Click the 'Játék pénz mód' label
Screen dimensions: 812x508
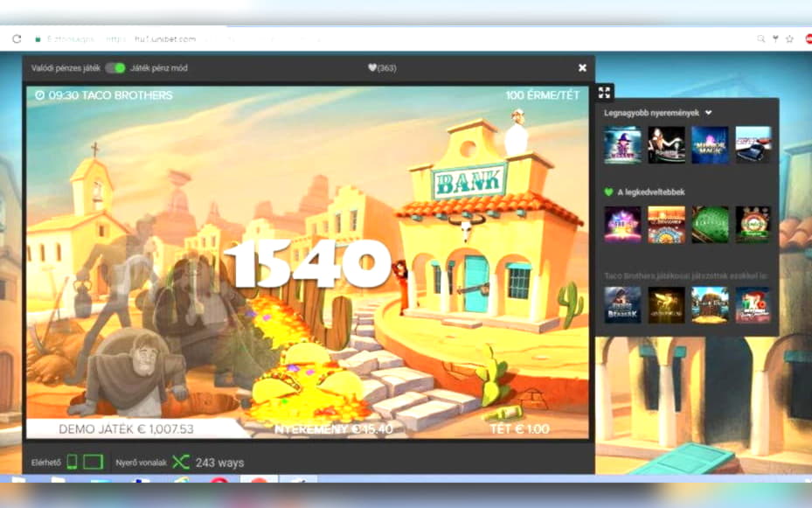coord(159,68)
